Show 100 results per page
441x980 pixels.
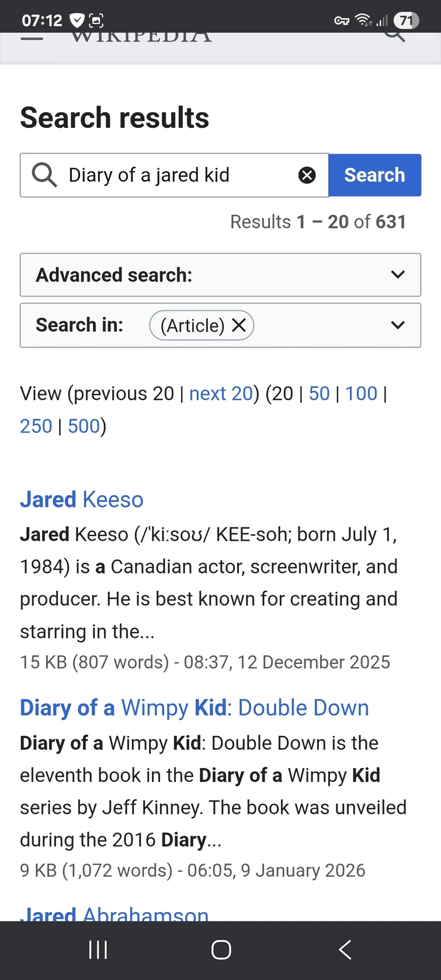click(361, 394)
